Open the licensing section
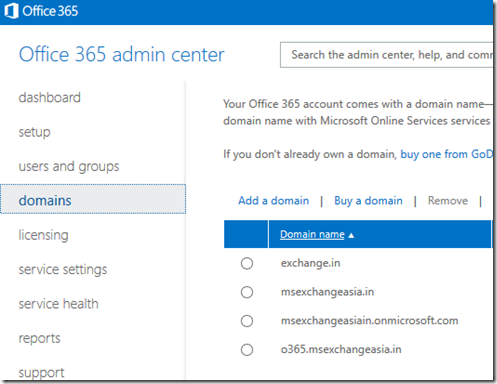This screenshot has height=384, width=497. click(x=44, y=235)
